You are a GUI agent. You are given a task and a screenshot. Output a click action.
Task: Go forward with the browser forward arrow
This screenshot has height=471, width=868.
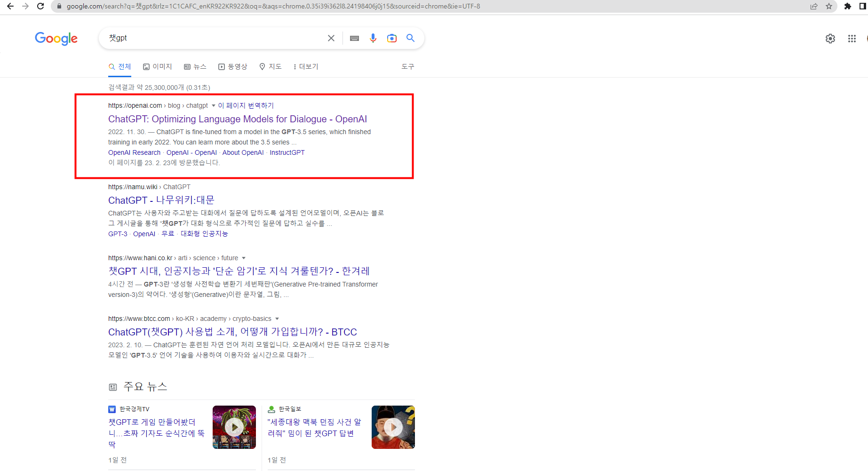[25, 6]
